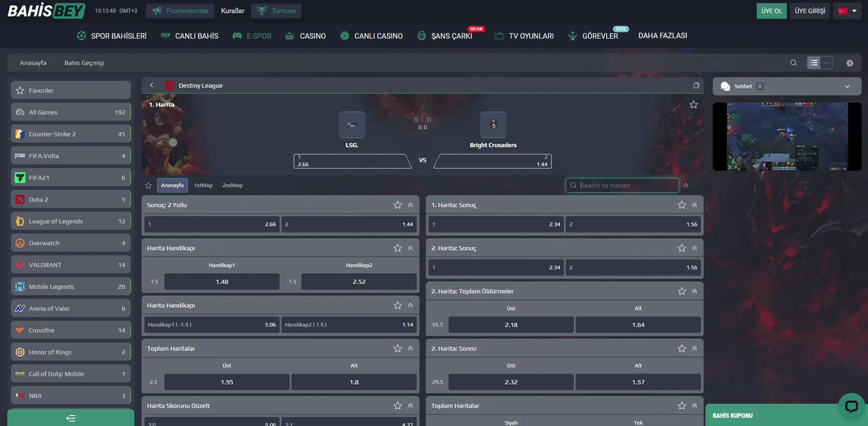
Task: Click the ÜYE OL button
Action: [x=772, y=11]
